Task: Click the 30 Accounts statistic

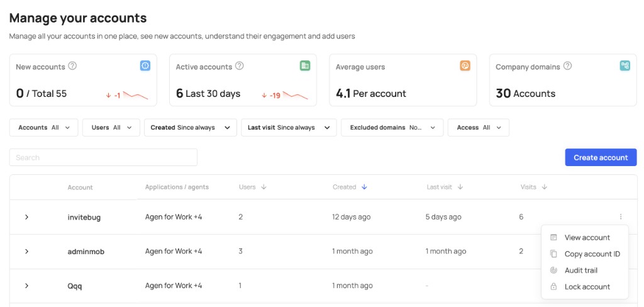Action: tap(525, 94)
